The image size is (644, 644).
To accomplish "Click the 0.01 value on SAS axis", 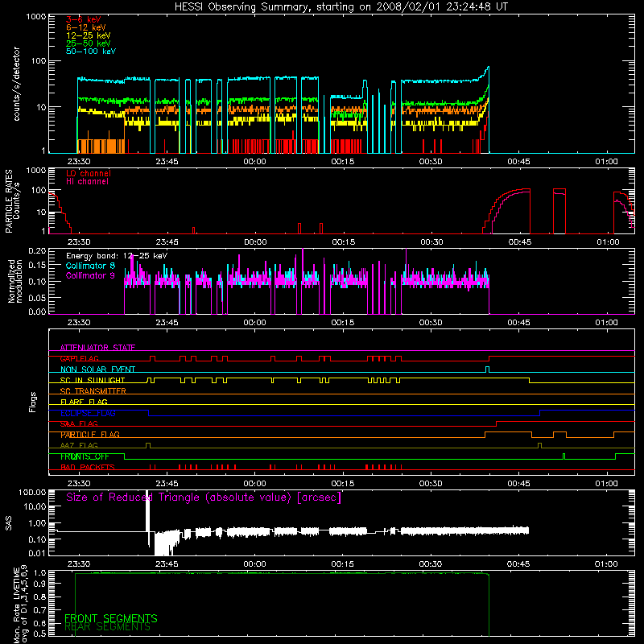I will click(37, 553).
